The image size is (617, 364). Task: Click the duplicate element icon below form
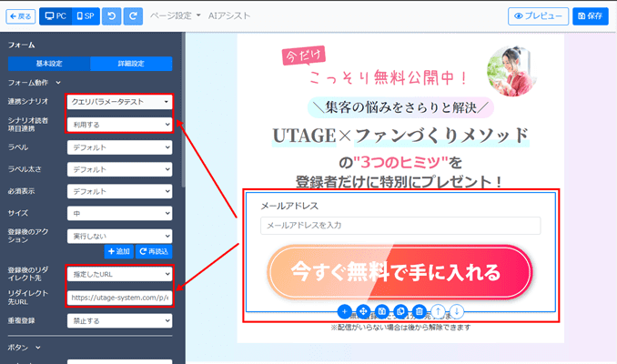(x=400, y=311)
